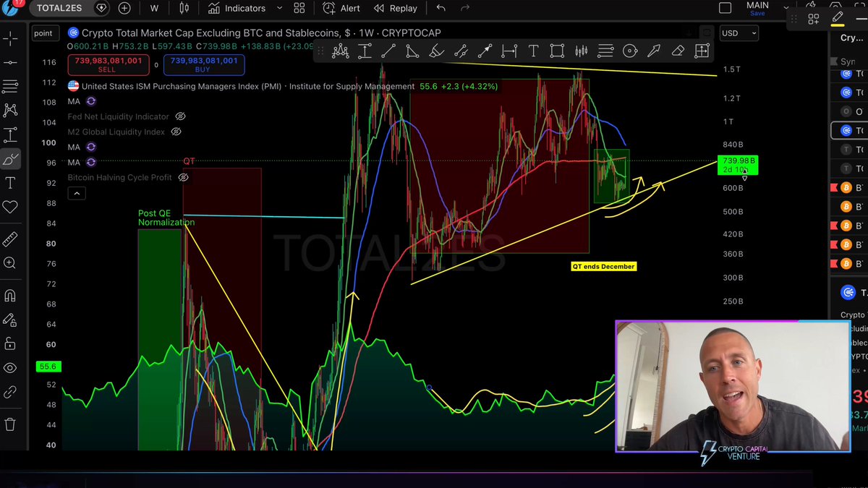Create an Alert
This screenshot has width=868, height=488.
(x=341, y=8)
